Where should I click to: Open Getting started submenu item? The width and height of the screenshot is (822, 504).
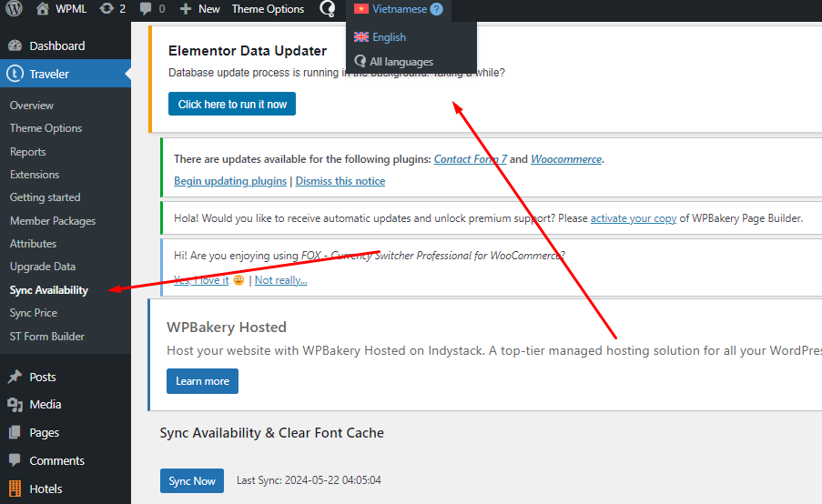(x=46, y=197)
